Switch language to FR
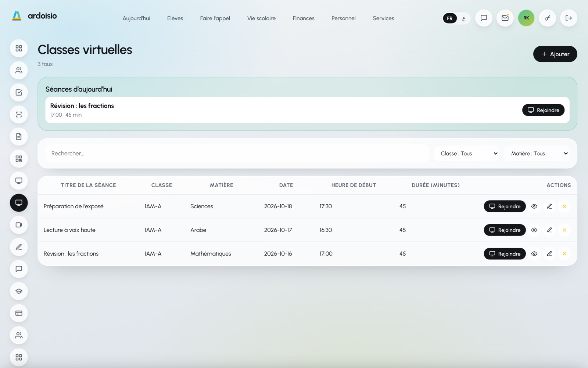 click(x=450, y=18)
